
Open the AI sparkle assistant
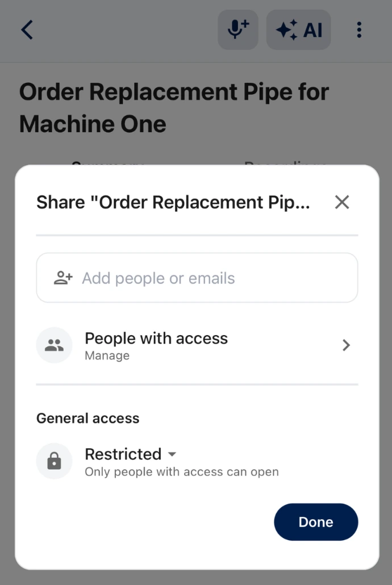click(x=299, y=30)
